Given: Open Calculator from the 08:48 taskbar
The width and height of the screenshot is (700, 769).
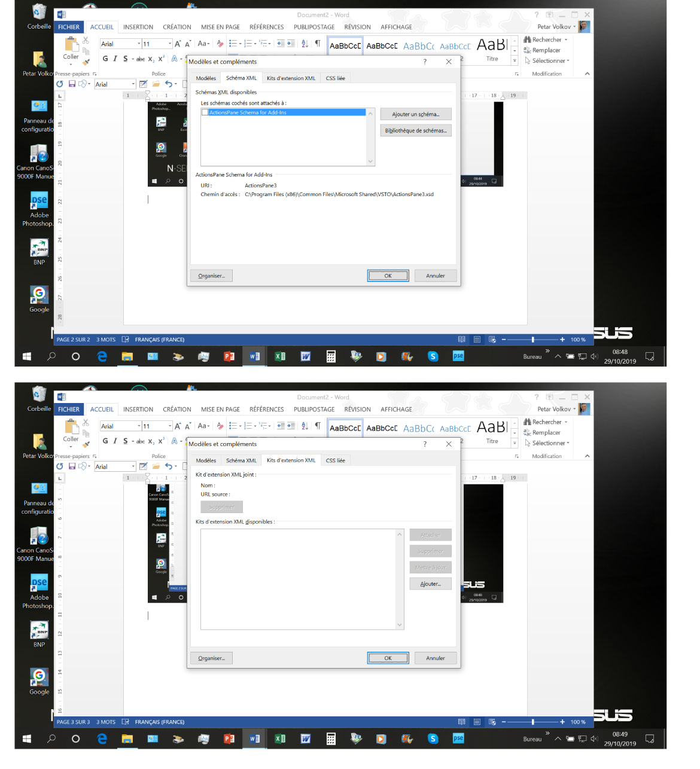Looking at the screenshot, I should click(331, 356).
